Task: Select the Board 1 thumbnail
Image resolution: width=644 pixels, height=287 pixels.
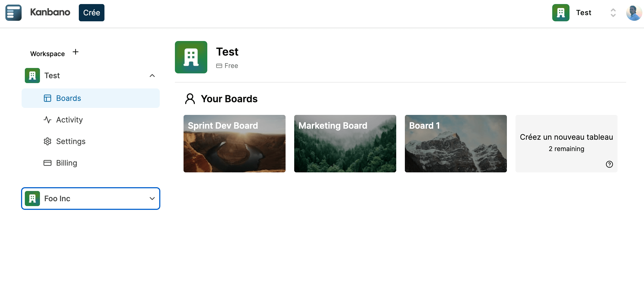Action: click(x=456, y=143)
